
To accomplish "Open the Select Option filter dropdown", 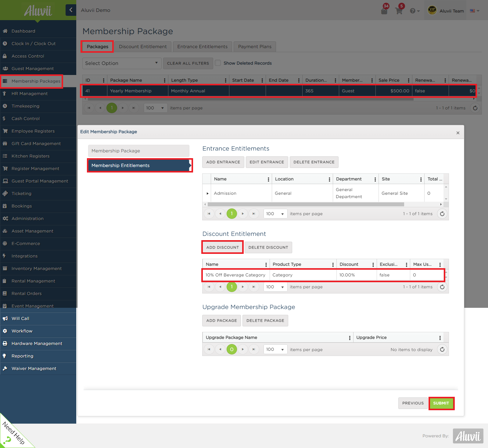I will [x=122, y=63].
